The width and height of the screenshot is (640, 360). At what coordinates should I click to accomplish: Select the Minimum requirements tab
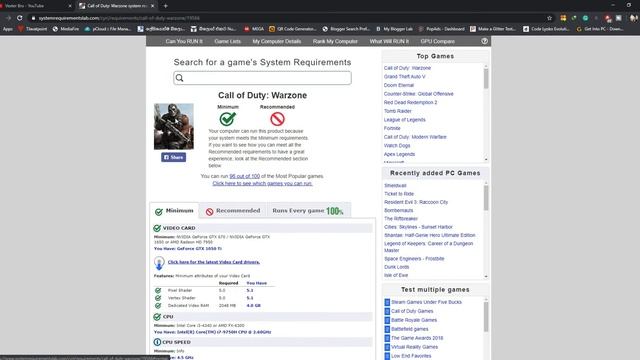tap(175, 211)
